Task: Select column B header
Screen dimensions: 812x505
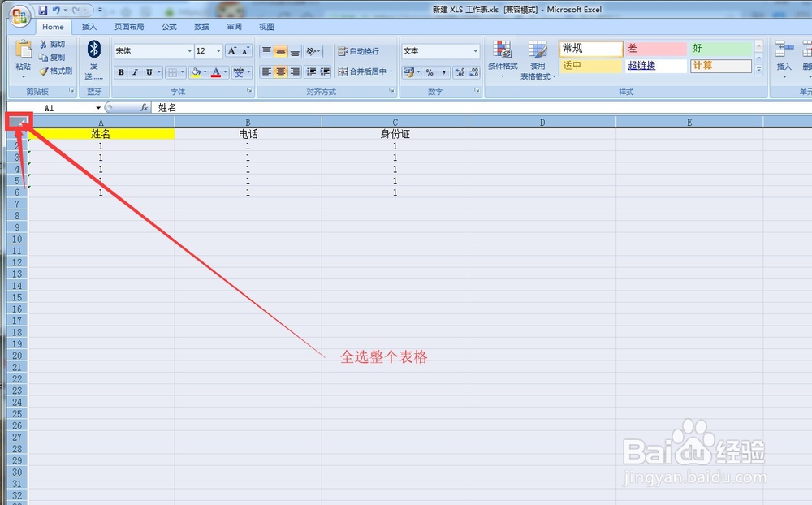Action: point(248,123)
